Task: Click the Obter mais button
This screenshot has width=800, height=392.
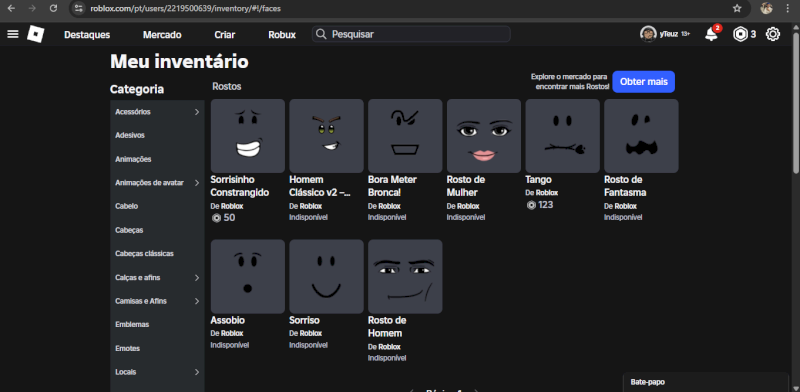Action: [643, 82]
